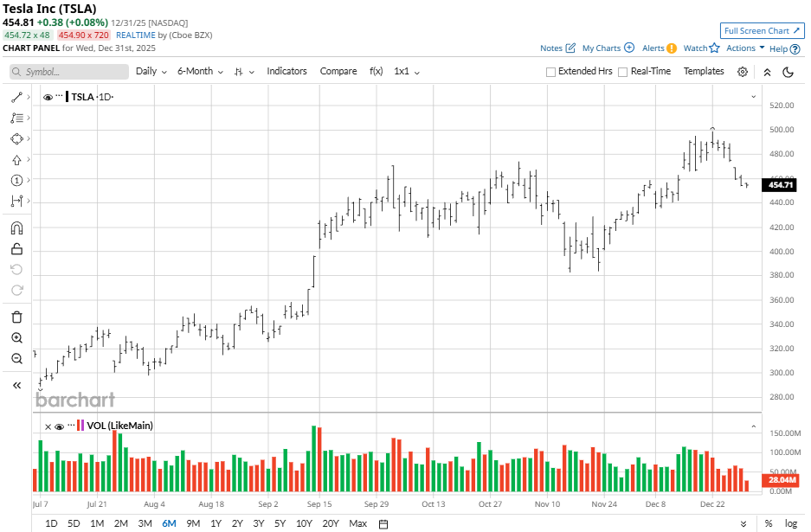
Task: Click the 454.71 price marker on axis
Action: click(x=780, y=184)
